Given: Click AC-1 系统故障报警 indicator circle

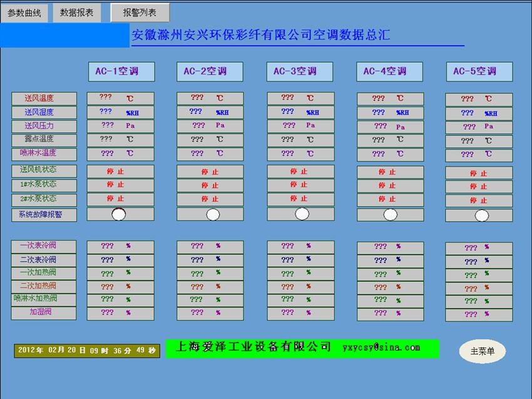Looking at the screenshot, I should (x=118, y=214).
